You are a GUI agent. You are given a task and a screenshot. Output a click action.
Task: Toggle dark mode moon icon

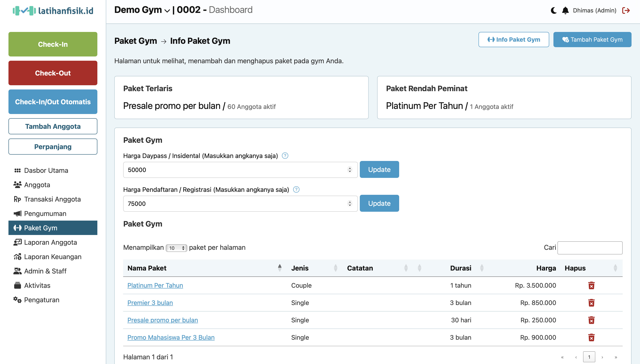[x=553, y=11]
